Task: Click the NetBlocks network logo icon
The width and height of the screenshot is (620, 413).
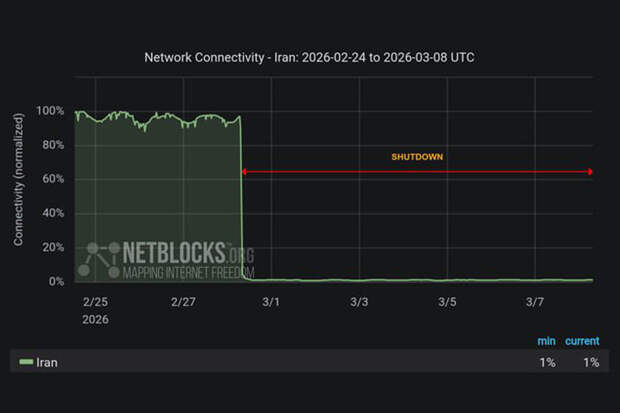Action: (98, 259)
